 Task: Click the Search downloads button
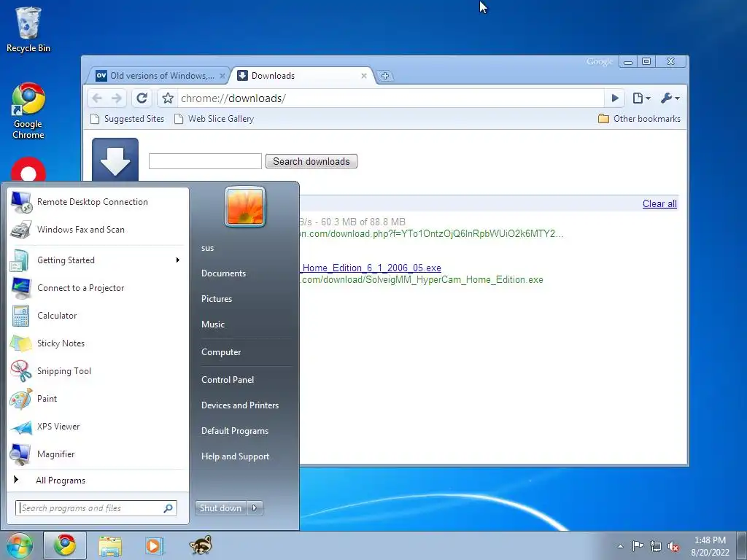tap(311, 161)
